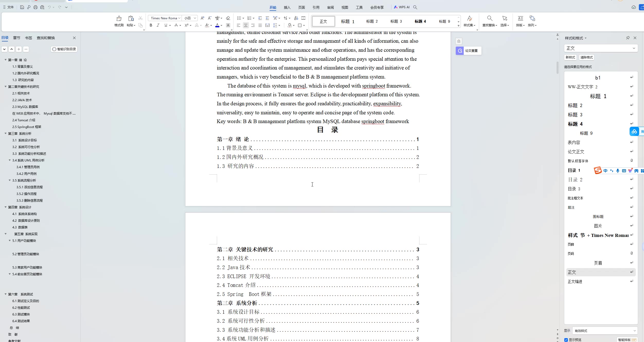Go to 2.3 MySQL 数据库 in outline
Image resolution: width=644 pixels, height=342 pixels.
pos(25,107)
